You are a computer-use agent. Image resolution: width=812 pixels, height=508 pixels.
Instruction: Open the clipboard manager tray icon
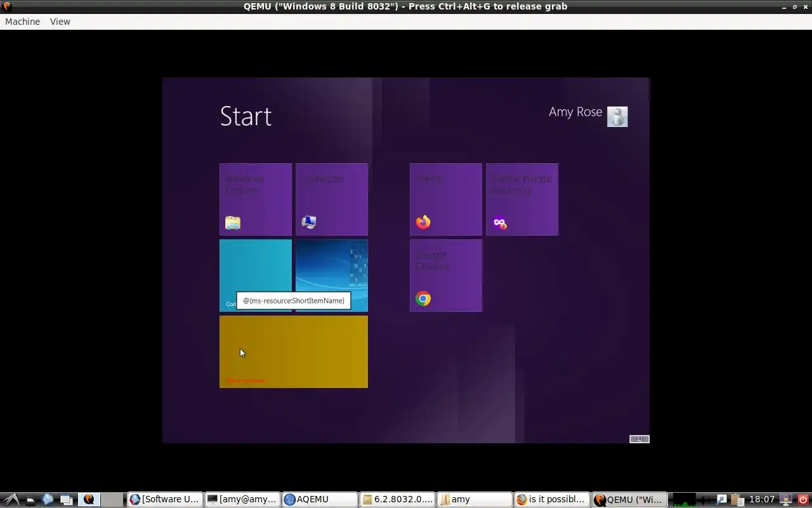737,500
